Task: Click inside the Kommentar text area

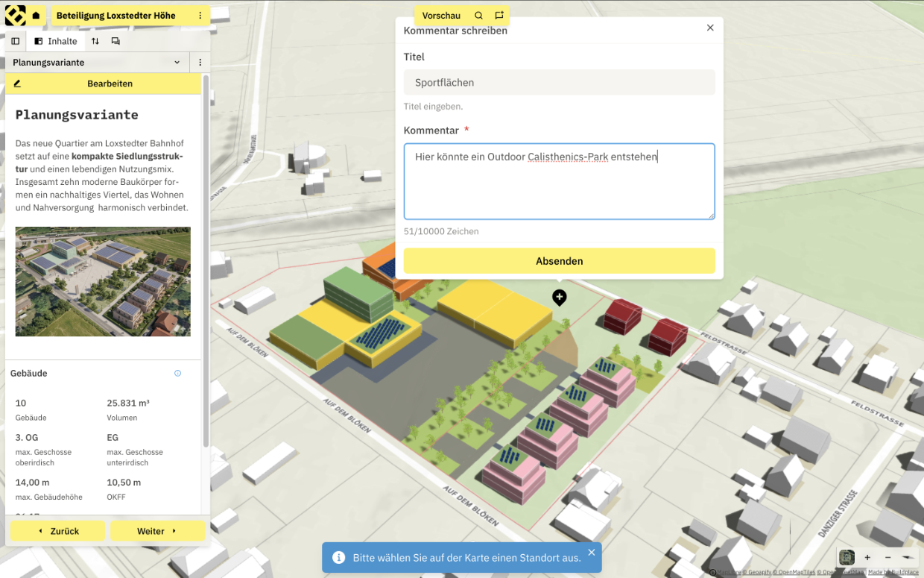Action: [560, 182]
